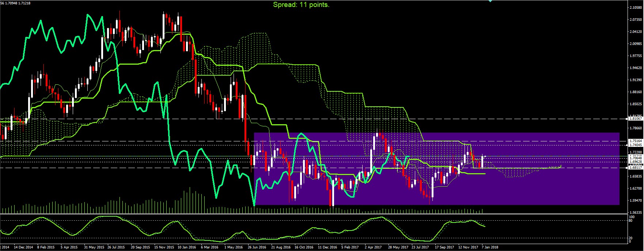Click price scale value 2.10580
Viewport: 644px width, 251px height.
636,8
